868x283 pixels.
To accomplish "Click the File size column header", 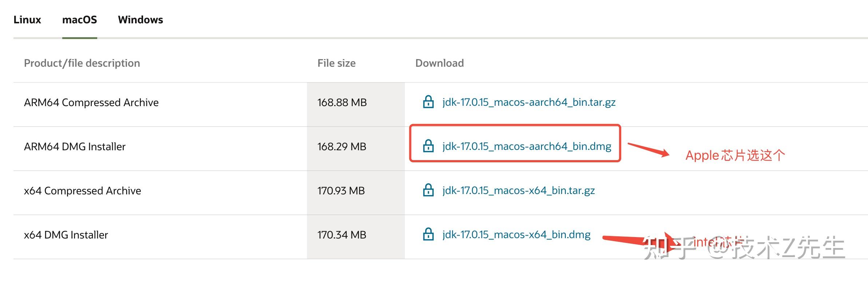I will tap(336, 63).
